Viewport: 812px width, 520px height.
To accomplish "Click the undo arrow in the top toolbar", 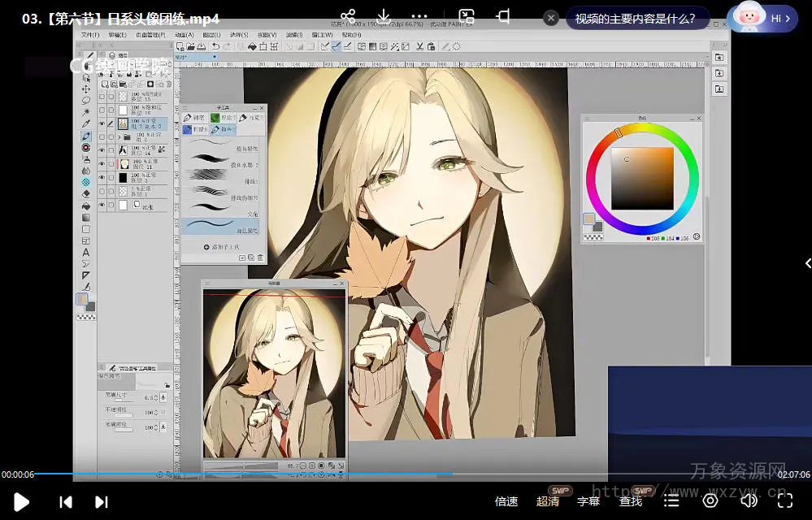I will (x=215, y=46).
